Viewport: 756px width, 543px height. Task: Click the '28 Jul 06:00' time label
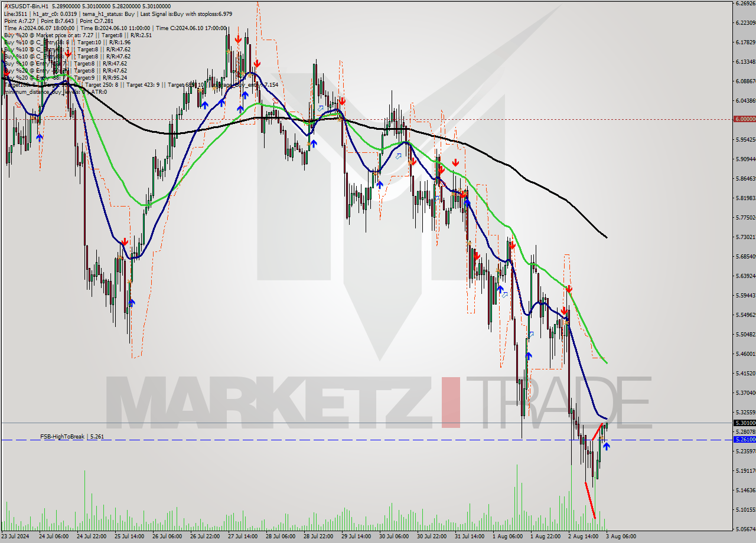281,537
